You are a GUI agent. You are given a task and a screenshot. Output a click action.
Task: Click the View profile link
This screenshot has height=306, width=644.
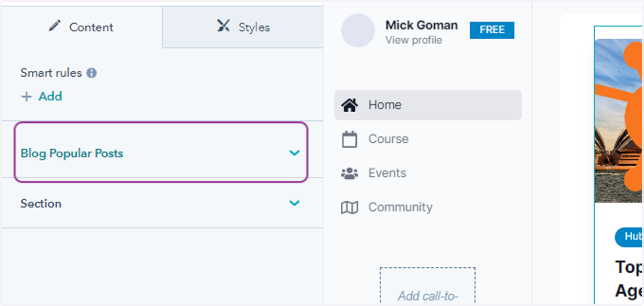(x=414, y=40)
